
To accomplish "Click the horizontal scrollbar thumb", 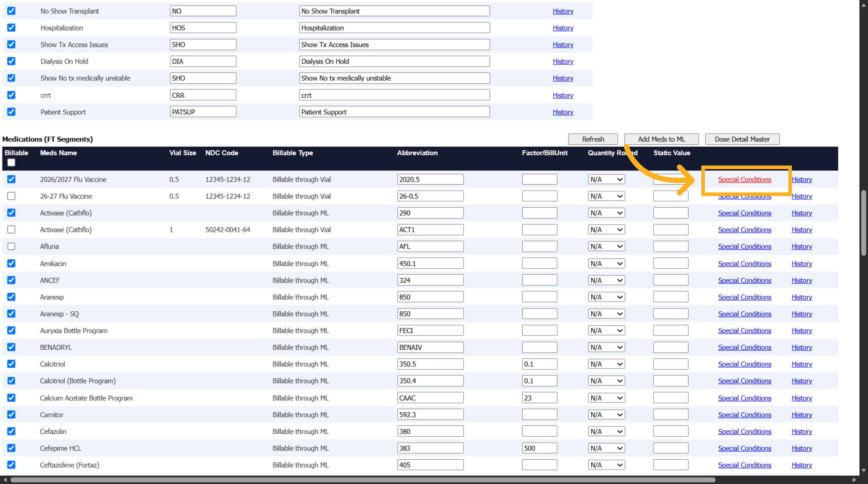I will pos(363,480).
